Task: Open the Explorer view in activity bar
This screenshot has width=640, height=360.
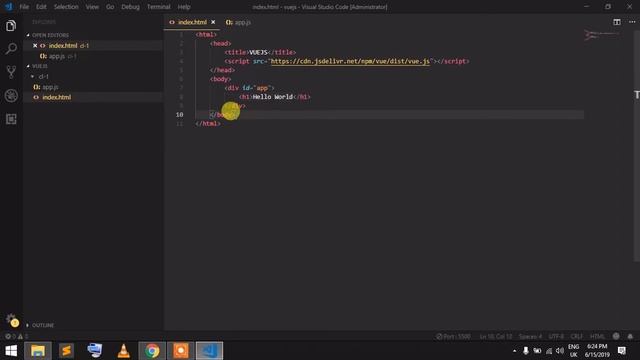Action: pyautogui.click(x=11, y=26)
